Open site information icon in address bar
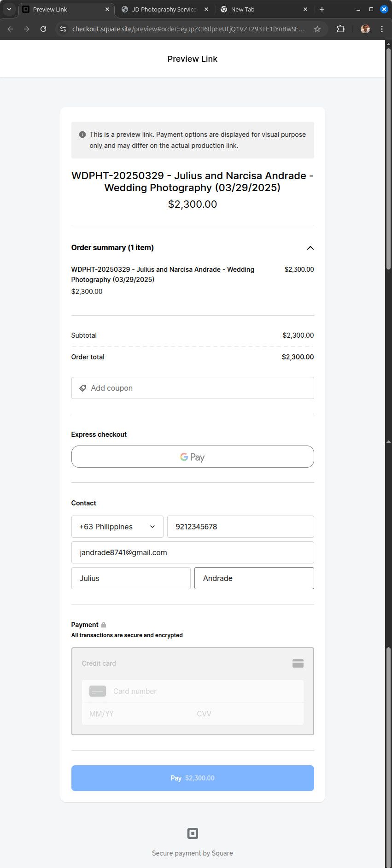 point(64,29)
